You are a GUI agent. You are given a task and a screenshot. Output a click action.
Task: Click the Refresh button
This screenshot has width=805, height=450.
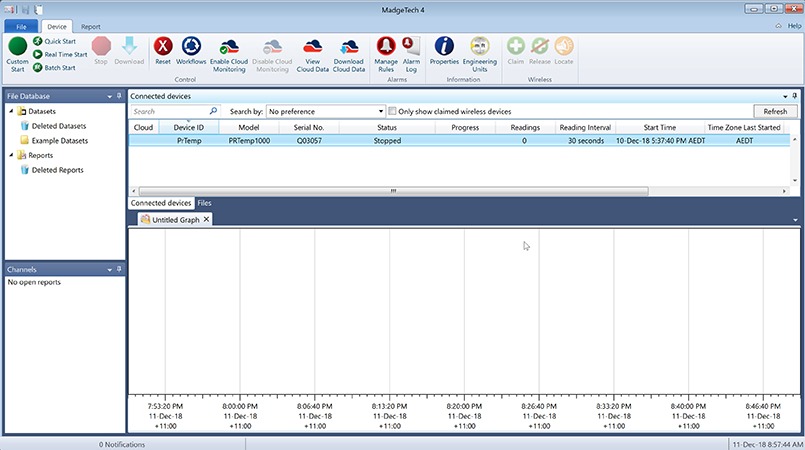(775, 111)
